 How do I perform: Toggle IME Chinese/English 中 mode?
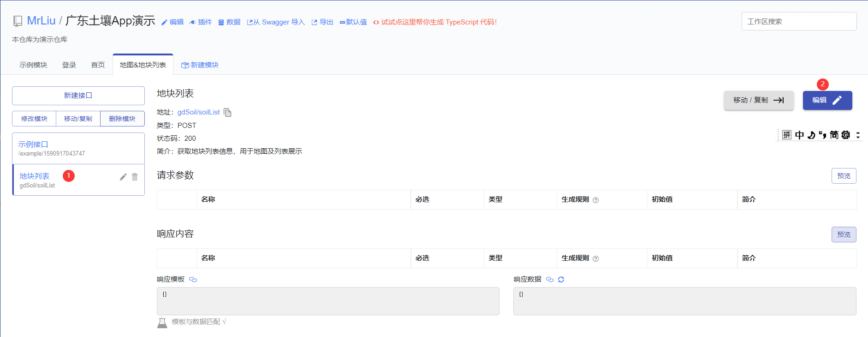coord(799,135)
